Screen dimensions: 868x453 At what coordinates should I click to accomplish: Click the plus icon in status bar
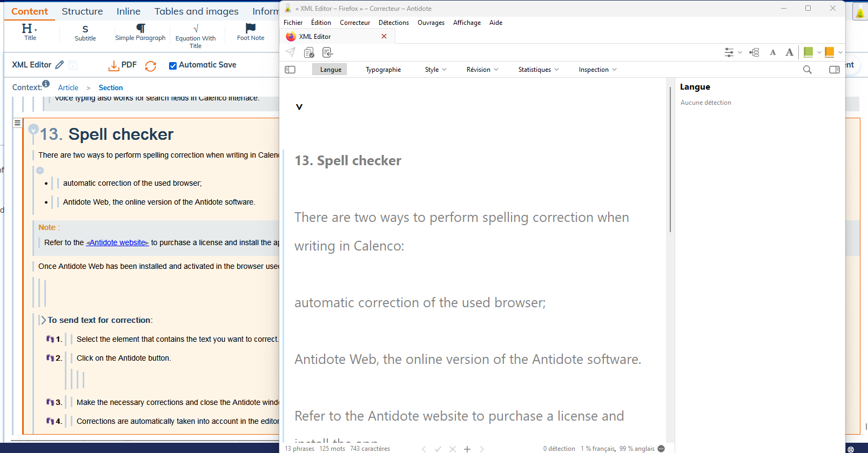(x=467, y=449)
